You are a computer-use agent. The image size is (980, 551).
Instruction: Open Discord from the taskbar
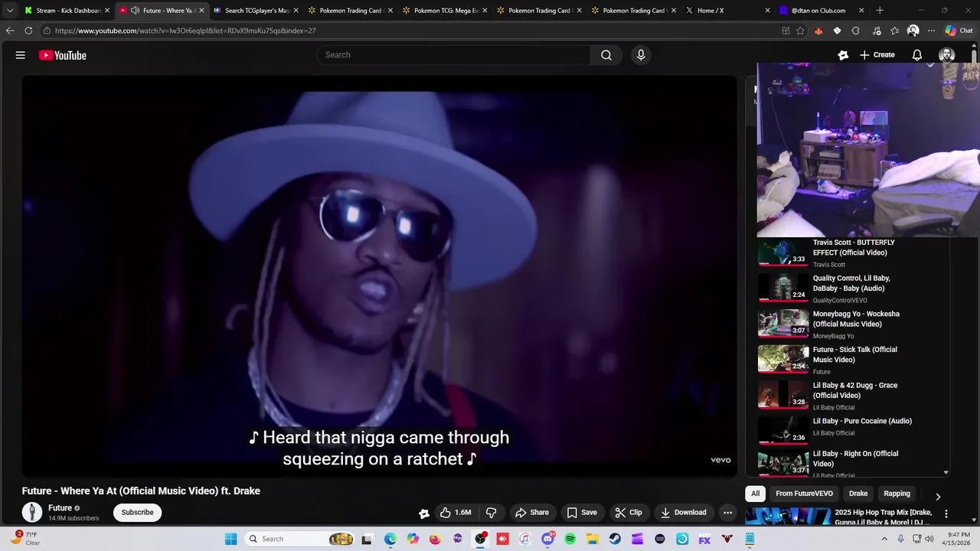(x=547, y=539)
